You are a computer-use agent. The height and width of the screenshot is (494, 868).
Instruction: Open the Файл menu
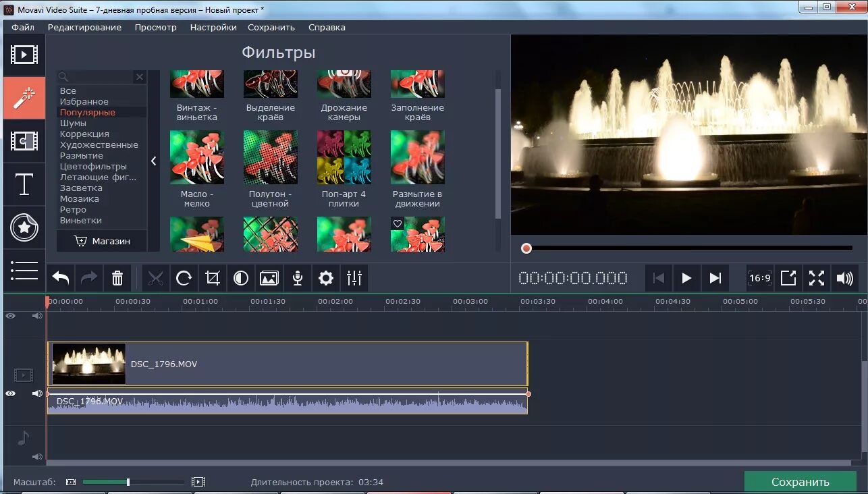[23, 28]
